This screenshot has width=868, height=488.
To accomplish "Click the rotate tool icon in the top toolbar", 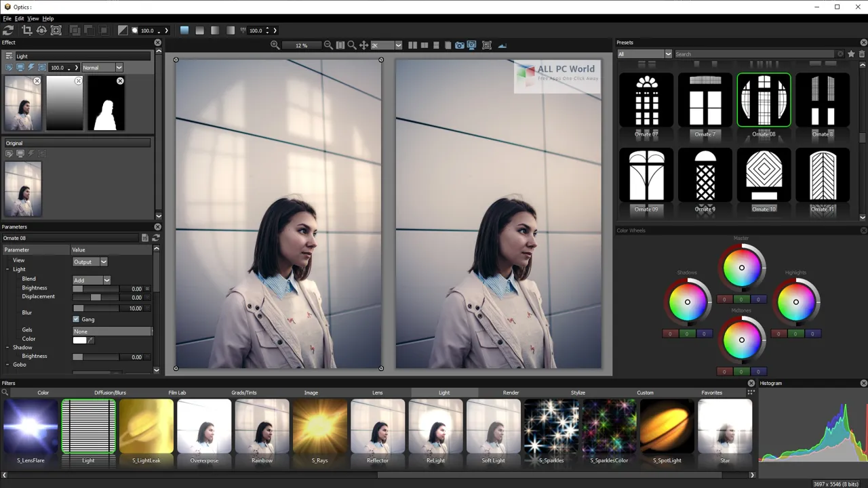I will (41, 30).
